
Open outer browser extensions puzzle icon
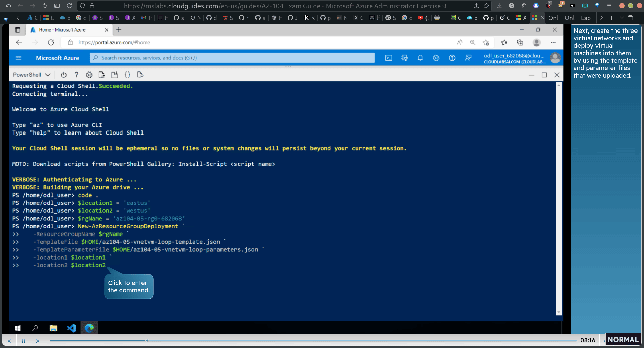[x=524, y=6]
